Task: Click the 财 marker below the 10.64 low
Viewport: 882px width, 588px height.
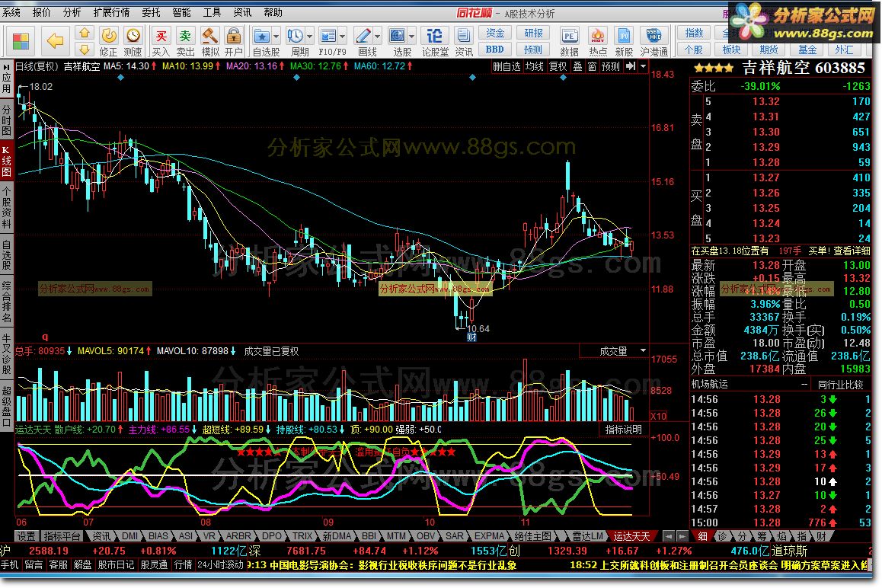Action: [x=471, y=337]
